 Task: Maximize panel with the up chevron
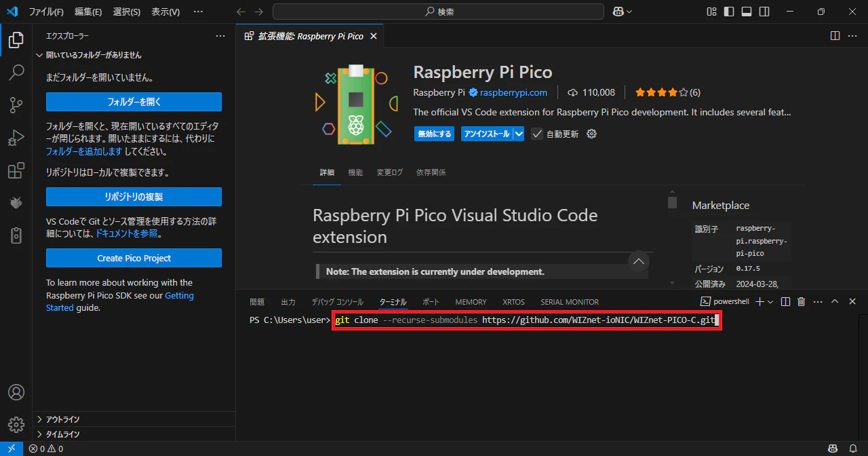click(x=835, y=301)
